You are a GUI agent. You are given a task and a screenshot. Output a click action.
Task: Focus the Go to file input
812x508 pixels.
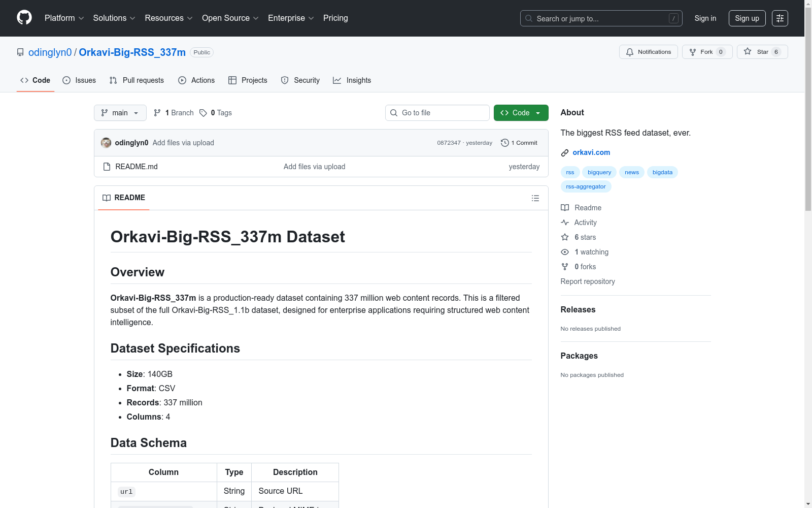coord(437,113)
